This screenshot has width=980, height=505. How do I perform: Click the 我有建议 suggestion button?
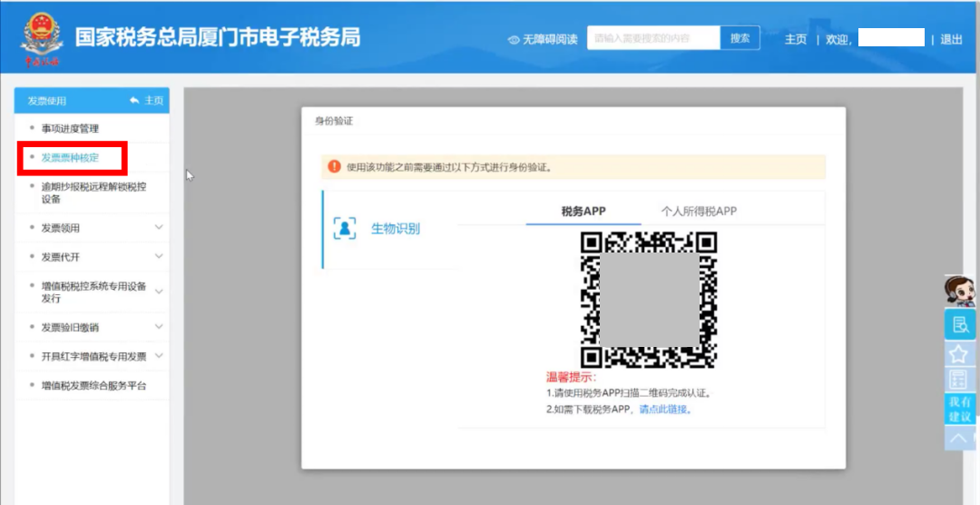[959, 410]
